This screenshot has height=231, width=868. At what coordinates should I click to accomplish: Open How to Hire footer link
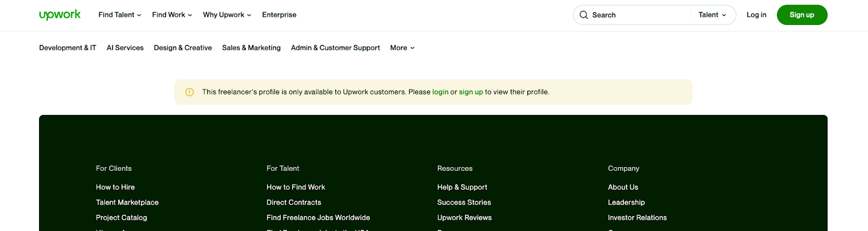[116, 187]
